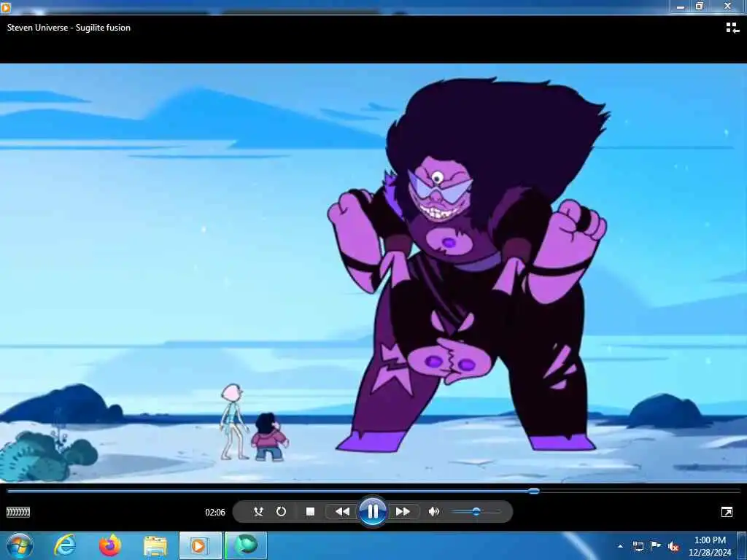The image size is (747, 560).
Task: Skip ahead with the fast-forward button
Action: pos(403,511)
